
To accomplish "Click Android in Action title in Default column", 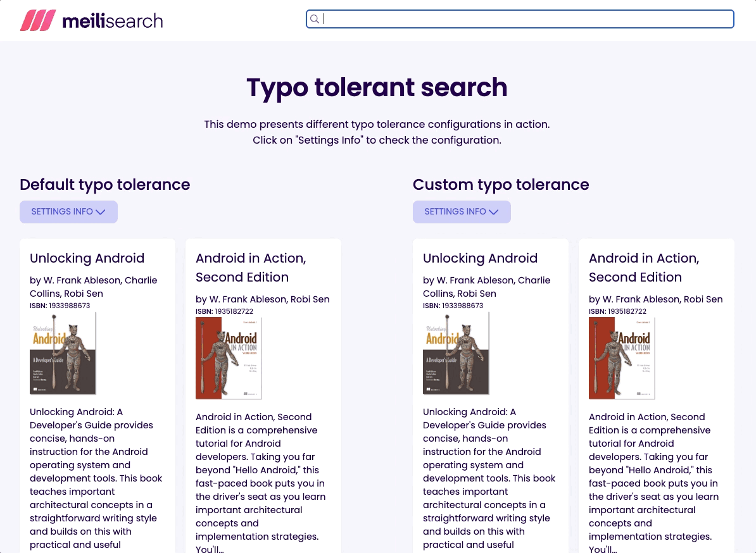I will coord(251,268).
